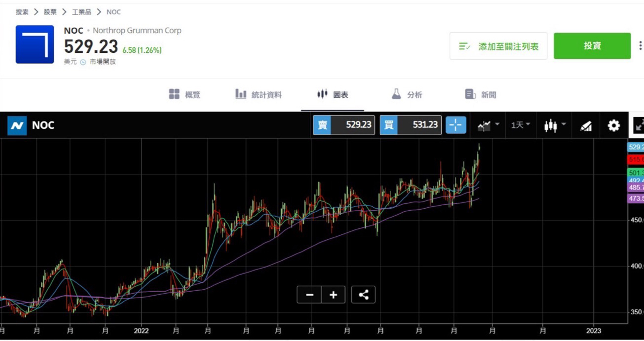Click the NOC chart logo icon
Screen dimensions: 644x341
17,125
